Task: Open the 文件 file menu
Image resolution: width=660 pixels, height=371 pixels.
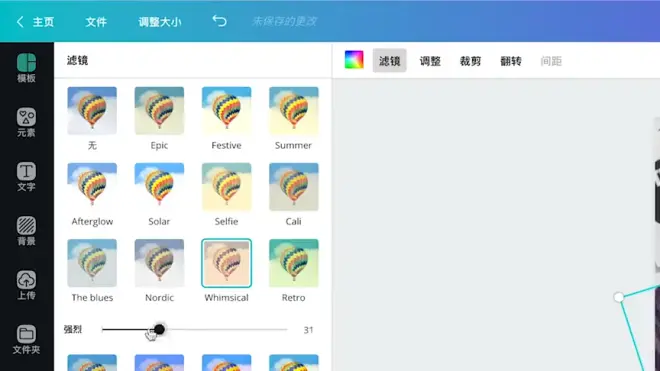Action: (96, 22)
